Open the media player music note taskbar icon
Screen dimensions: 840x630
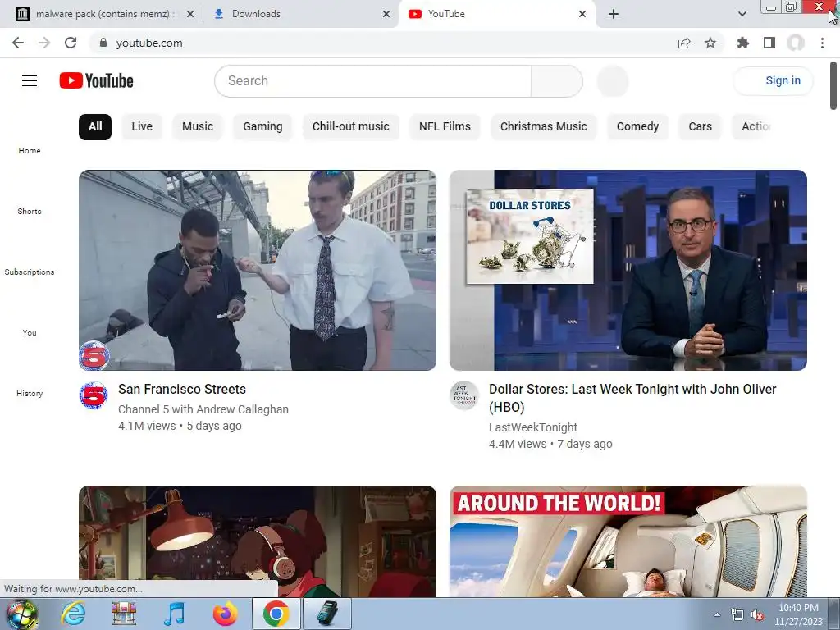(174, 614)
